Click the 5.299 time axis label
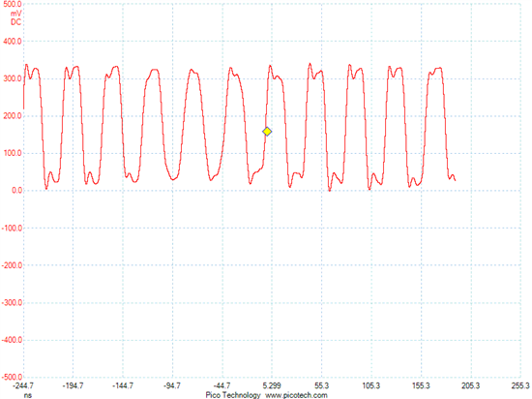Image resolution: width=532 pixels, height=399 pixels. click(272, 386)
